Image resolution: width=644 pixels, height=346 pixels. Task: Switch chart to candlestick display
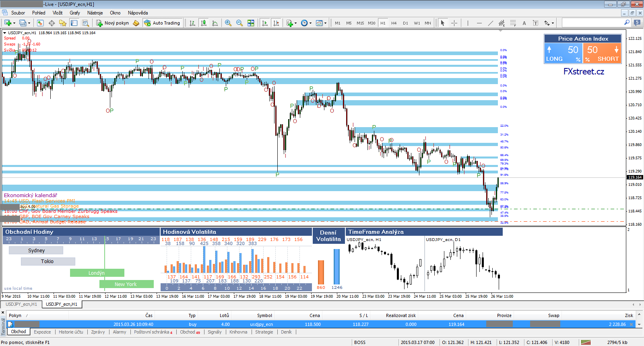pyautogui.click(x=204, y=23)
